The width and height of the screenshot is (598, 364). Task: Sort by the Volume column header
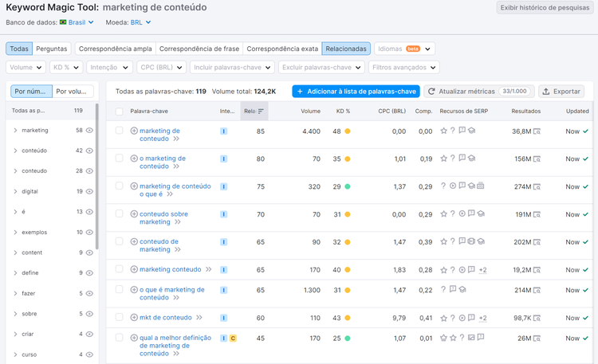click(310, 112)
